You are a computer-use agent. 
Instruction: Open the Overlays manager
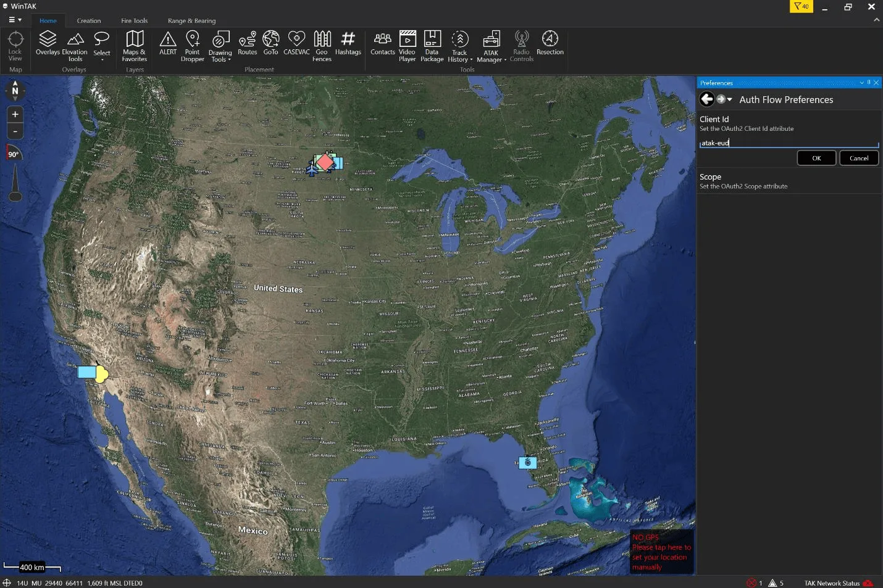pyautogui.click(x=48, y=44)
